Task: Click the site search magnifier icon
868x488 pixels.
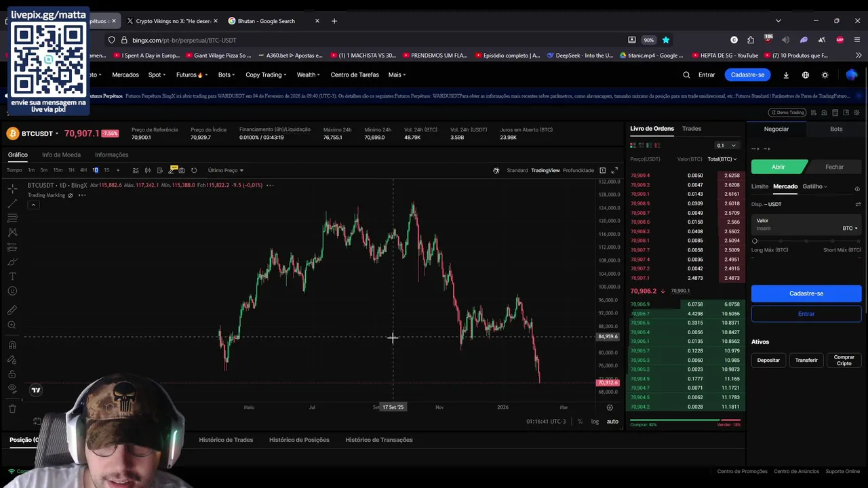Action: click(686, 75)
